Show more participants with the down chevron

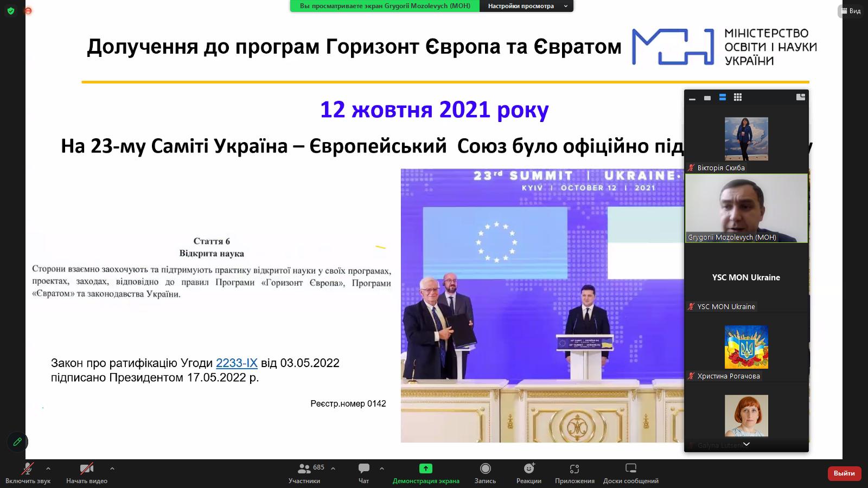click(746, 444)
